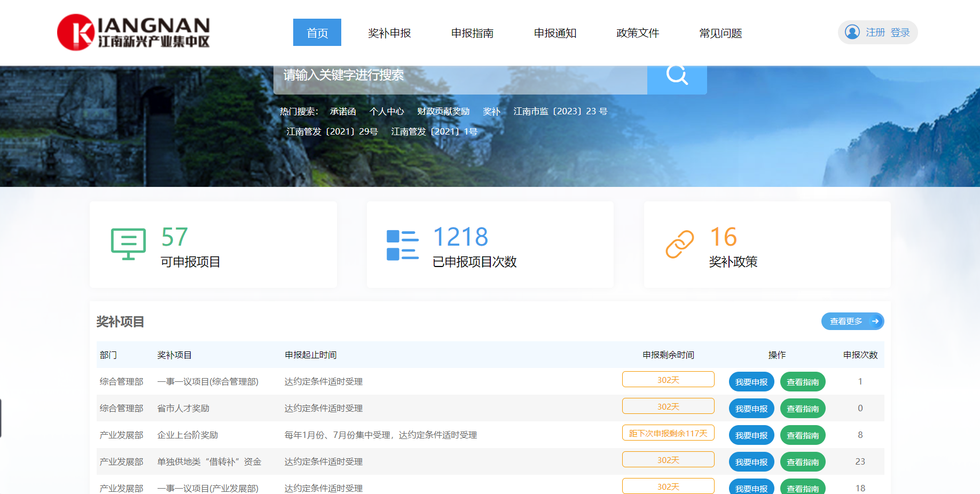Click the orange chain link icon for 奖补政策
The height and width of the screenshot is (494, 980).
point(679,244)
